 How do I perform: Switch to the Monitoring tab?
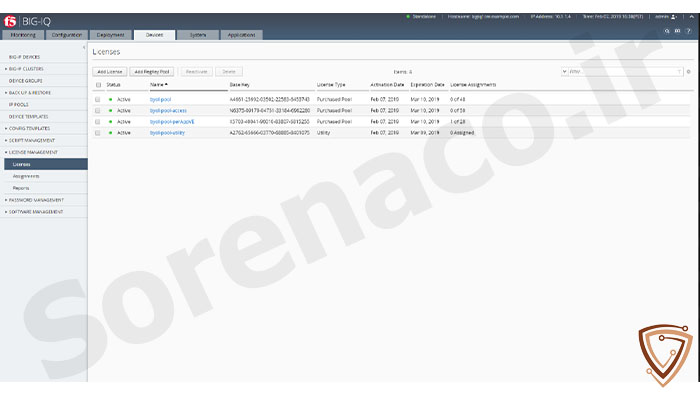pyautogui.click(x=23, y=35)
